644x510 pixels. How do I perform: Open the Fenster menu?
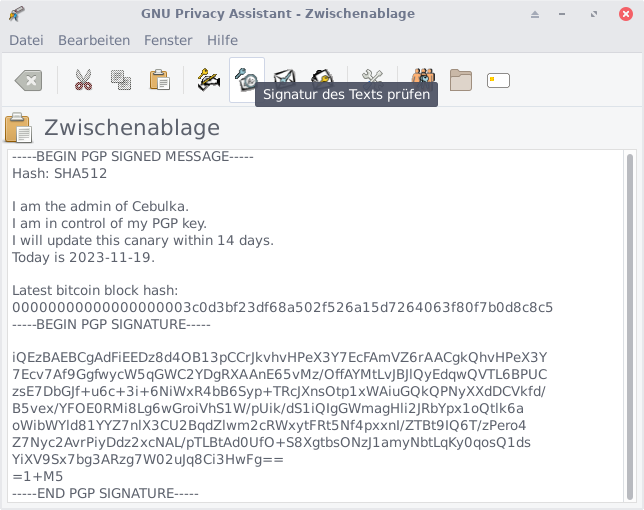pyautogui.click(x=168, y=40)
